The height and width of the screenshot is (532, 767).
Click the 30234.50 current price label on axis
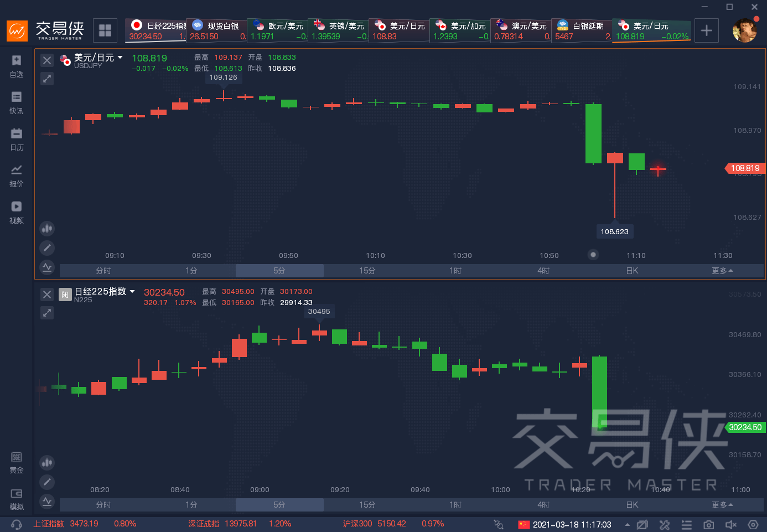[x=745, y=427]
